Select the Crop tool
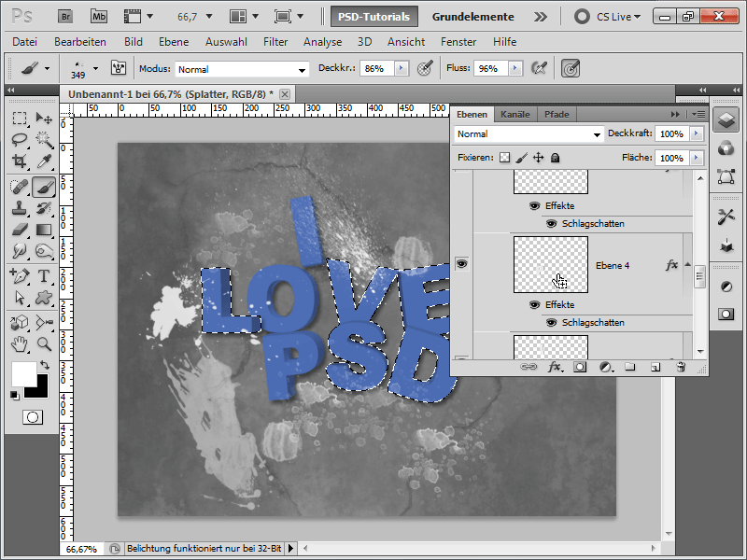 [x=20, y=161]
